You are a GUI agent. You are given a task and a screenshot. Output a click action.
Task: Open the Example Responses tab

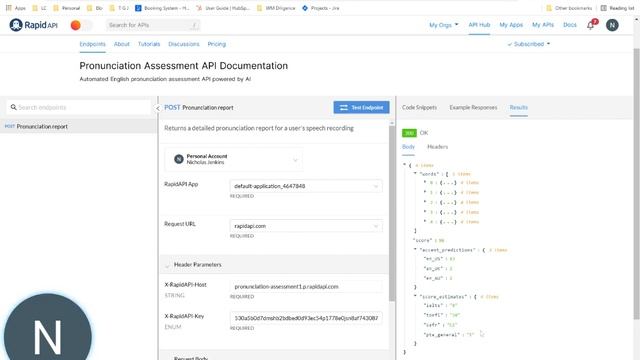473,107
